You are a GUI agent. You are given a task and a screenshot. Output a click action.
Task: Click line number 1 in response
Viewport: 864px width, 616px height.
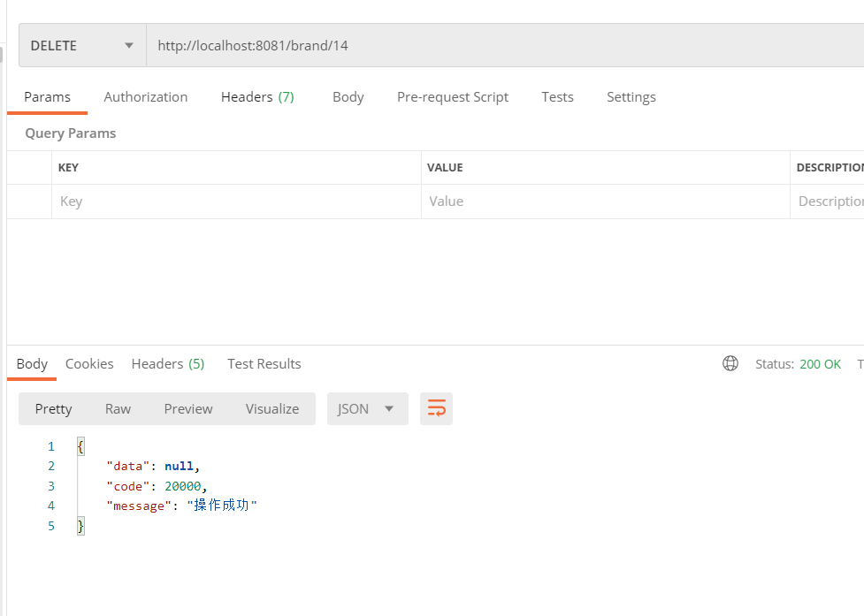coord(51,446)
